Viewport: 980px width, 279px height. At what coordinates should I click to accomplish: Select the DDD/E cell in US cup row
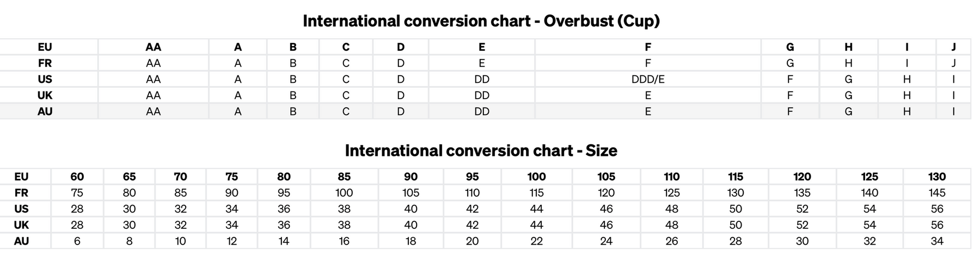pyautogui.click(x=648, y=79)
